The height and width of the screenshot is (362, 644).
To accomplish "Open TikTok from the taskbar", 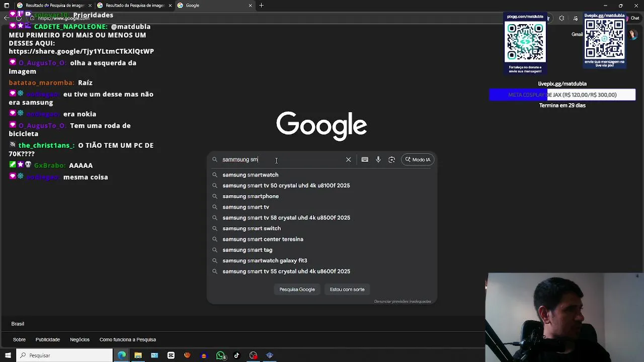I will tap(236, 355).
